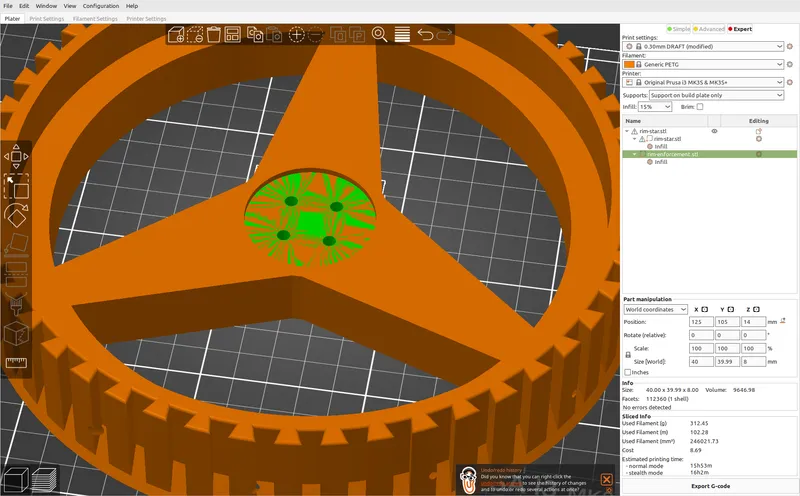The image size is (800, 496).
Task: Select the Place on face tool
Action: click(16, 244)
